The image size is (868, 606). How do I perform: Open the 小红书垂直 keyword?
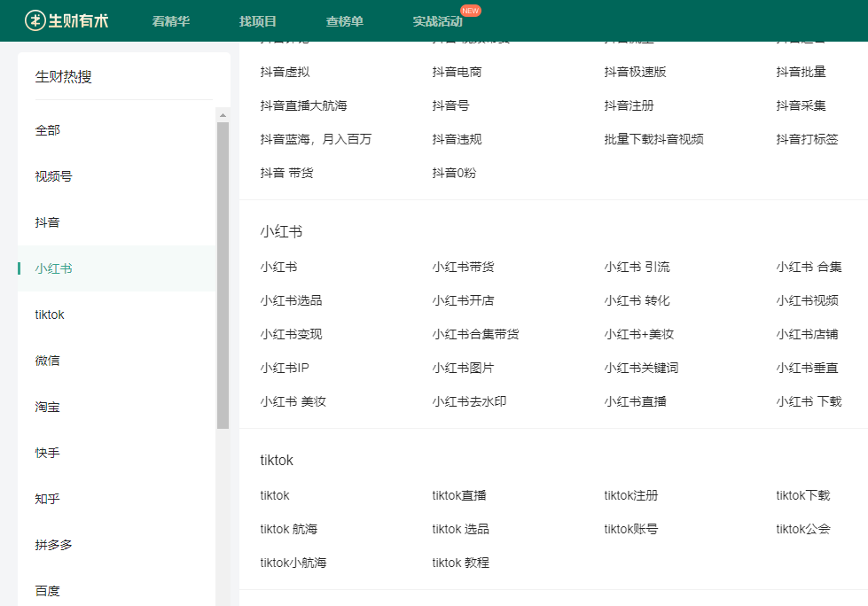tap(807, 369)
